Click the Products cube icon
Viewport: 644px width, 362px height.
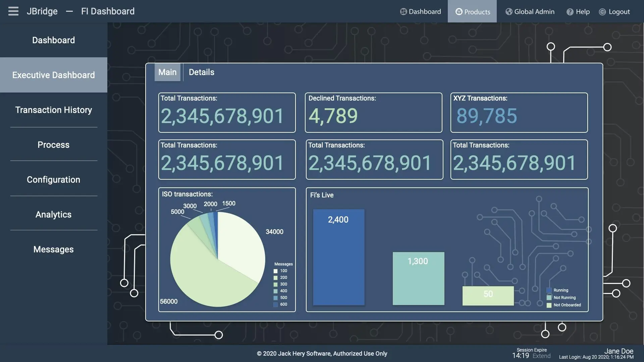pyautogui.click(x=459, y=12)
